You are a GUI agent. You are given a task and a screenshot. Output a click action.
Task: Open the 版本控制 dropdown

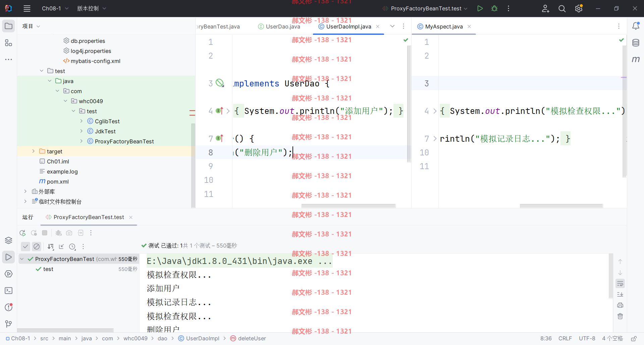(92, 8)
